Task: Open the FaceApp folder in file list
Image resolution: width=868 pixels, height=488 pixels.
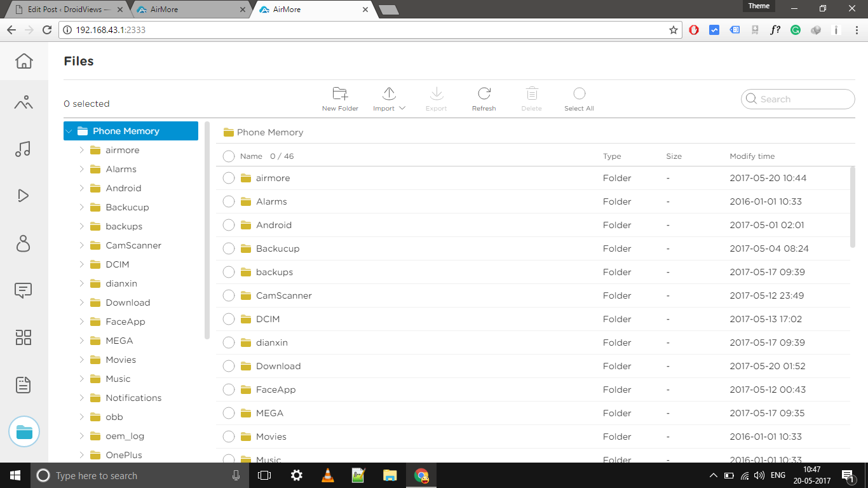Action: 276,390
